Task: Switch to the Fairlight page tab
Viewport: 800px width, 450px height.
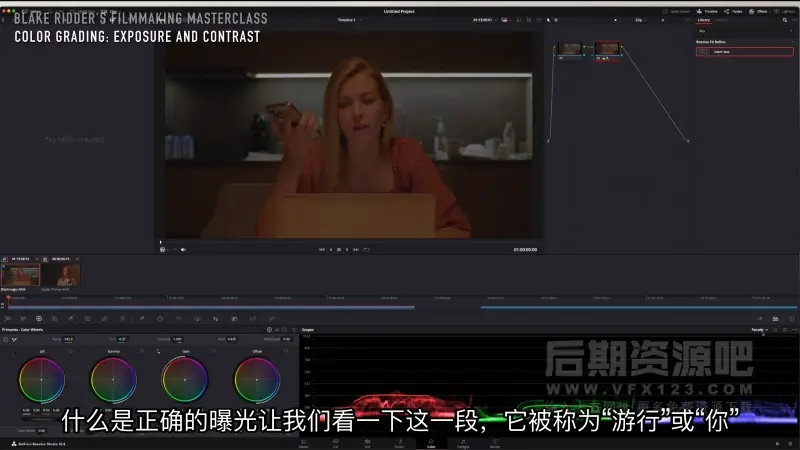Action: pos(462,443)
